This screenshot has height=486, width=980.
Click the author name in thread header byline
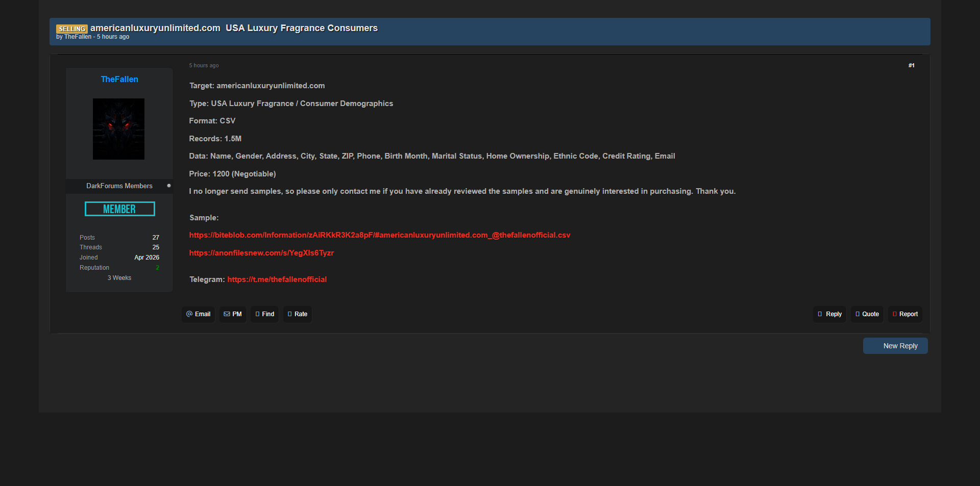click(78, 37)
